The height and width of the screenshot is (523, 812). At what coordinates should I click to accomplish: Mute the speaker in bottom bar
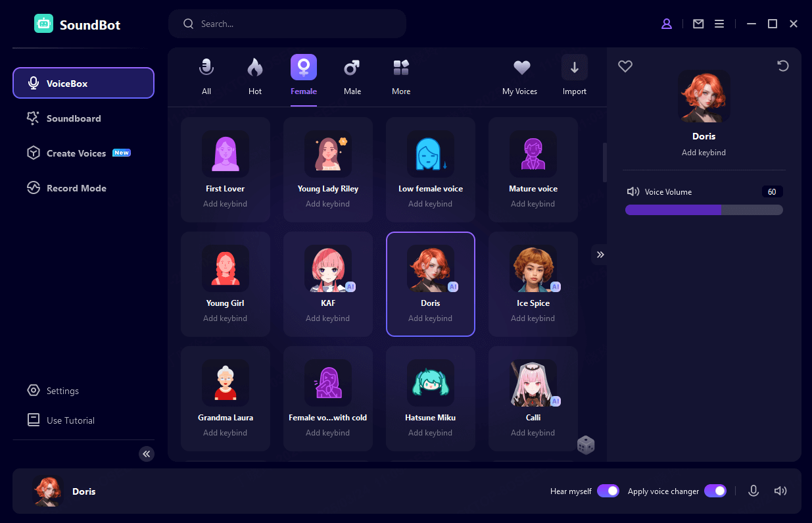coord(780,491)
